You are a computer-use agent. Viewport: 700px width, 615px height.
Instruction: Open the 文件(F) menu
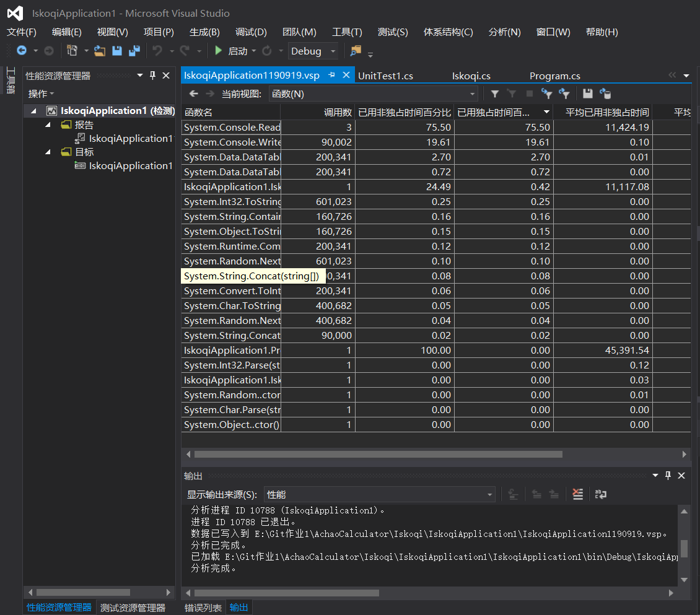coord(22,32)
